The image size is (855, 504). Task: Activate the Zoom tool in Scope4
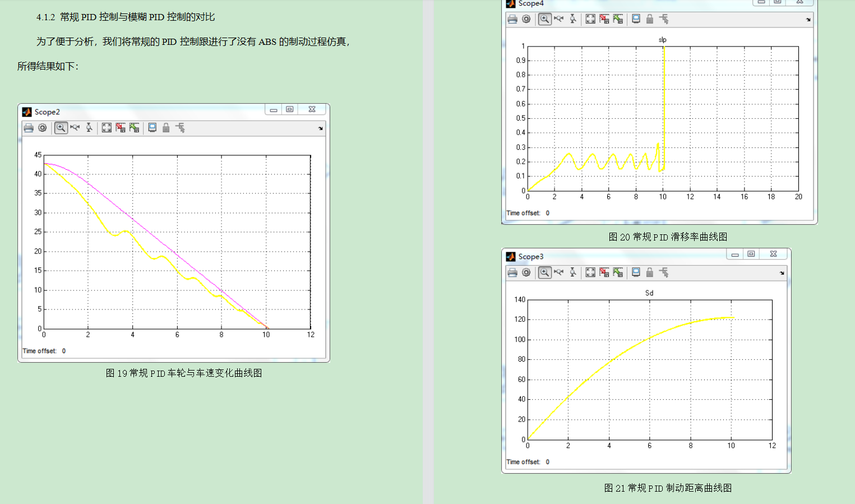(544, 19)
